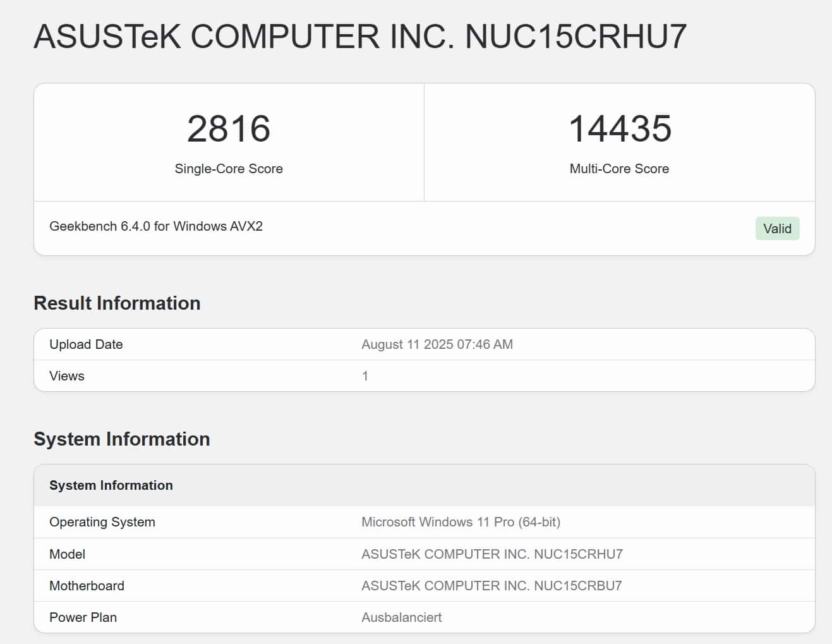This screenshot has width=832, height=644.
Task: Click the Motherboard row label
Action: 87,586
